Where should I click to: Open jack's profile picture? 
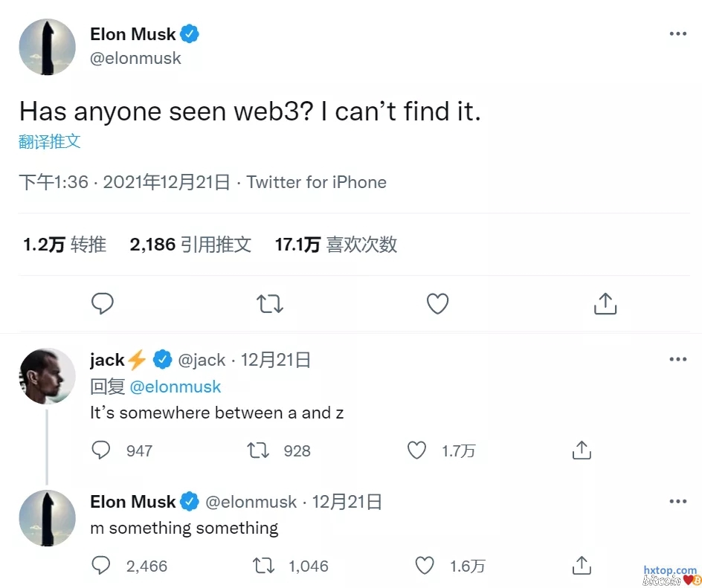tap(47, 376)
